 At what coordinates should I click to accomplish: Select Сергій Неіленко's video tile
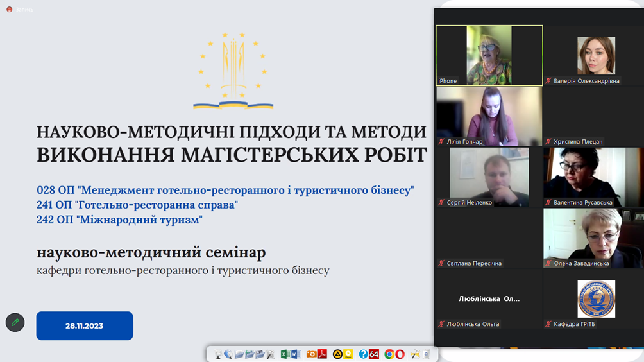489,177
